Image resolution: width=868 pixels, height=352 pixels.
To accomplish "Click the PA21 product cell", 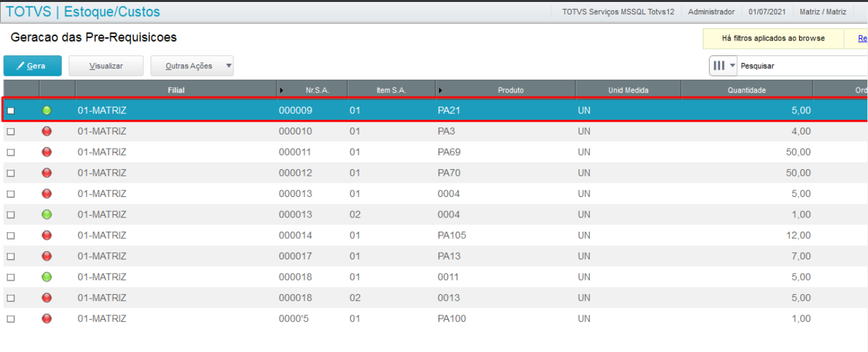I will pyautogui.click(x=449, y=111).
